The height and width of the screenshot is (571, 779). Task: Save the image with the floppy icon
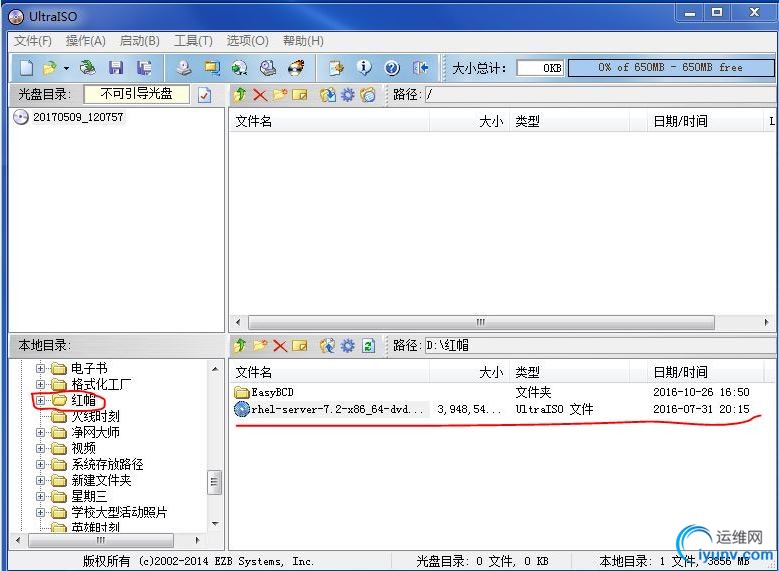pyautogui.click(x=116, y=68)
